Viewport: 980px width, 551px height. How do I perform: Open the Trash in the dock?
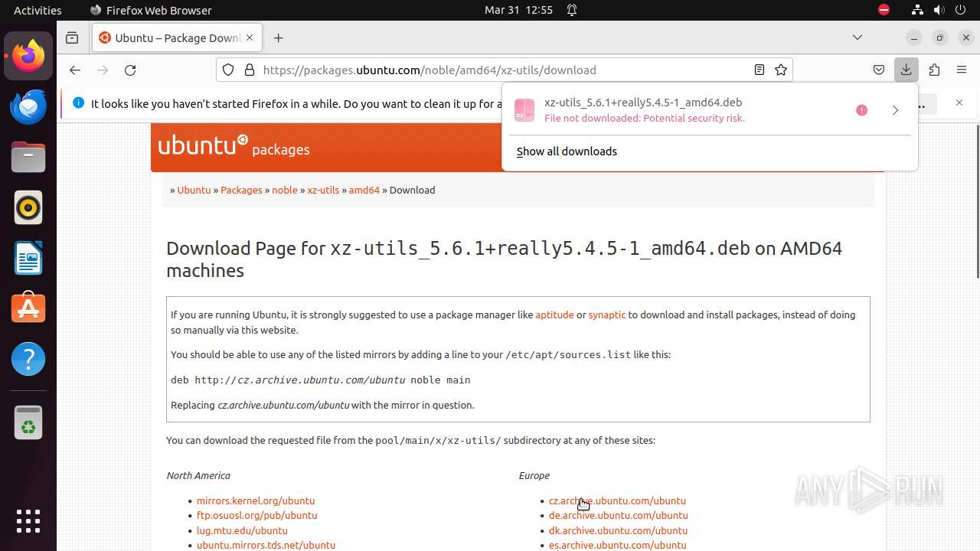click(28, 423)
